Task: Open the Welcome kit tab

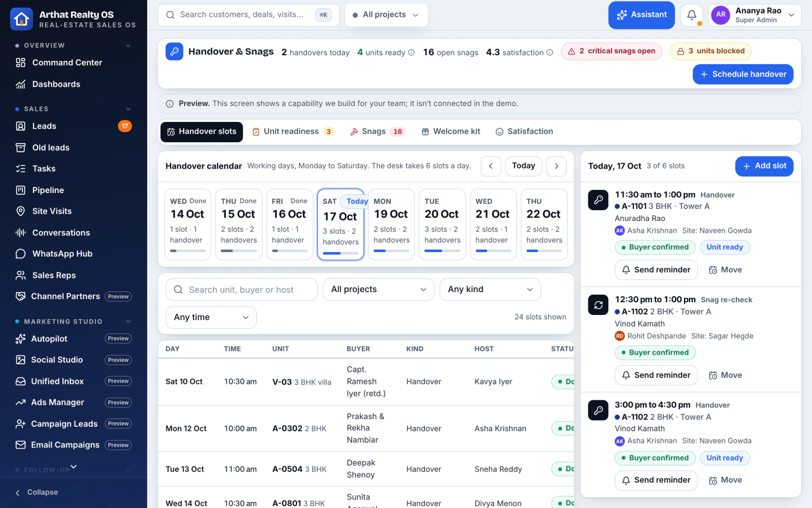Action: click(451, 132)
